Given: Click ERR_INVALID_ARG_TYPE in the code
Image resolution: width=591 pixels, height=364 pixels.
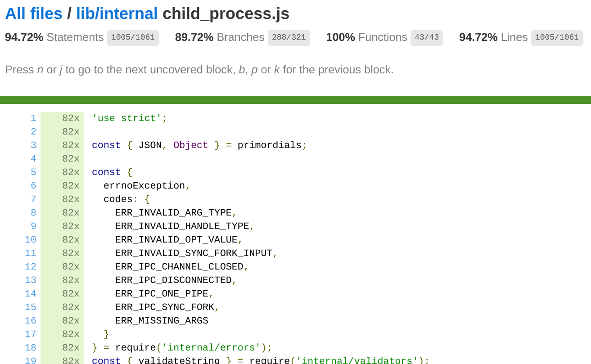Looking at the screenshot, I should pos(173,213).
